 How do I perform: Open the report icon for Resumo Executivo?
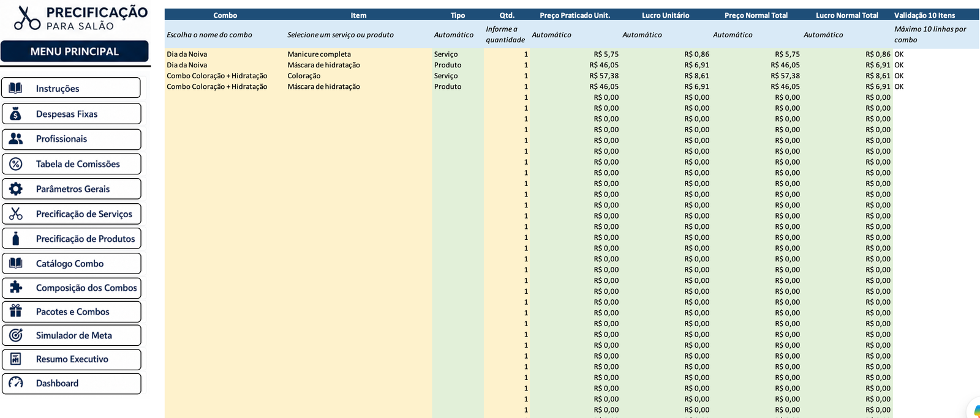16,359
